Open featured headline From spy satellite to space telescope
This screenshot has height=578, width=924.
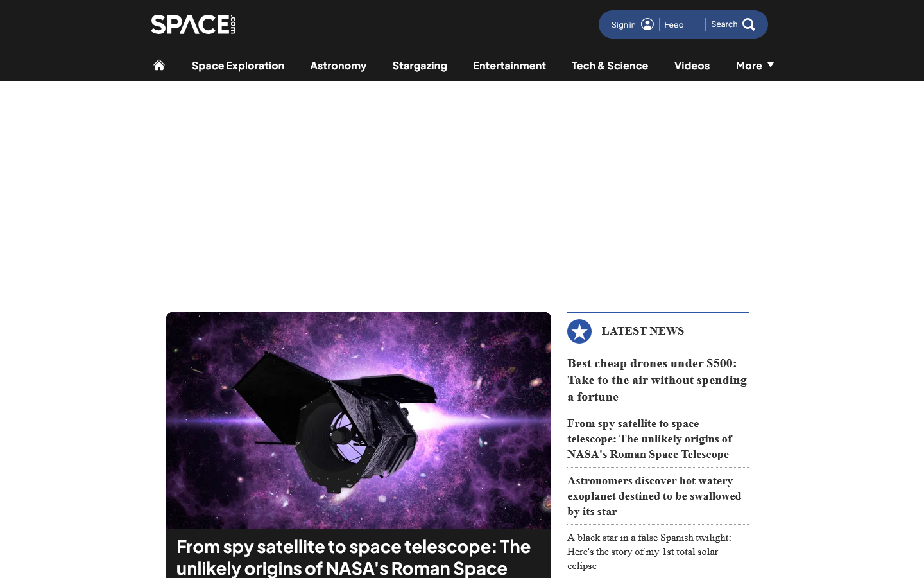coord(354,557)
